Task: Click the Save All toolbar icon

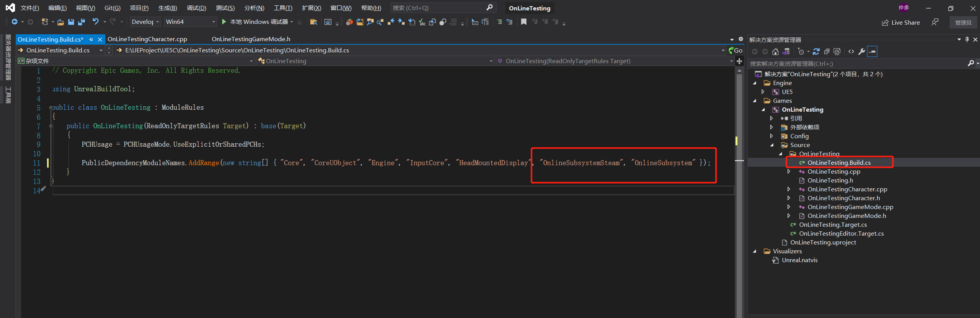Action: [x=82, y=22]
